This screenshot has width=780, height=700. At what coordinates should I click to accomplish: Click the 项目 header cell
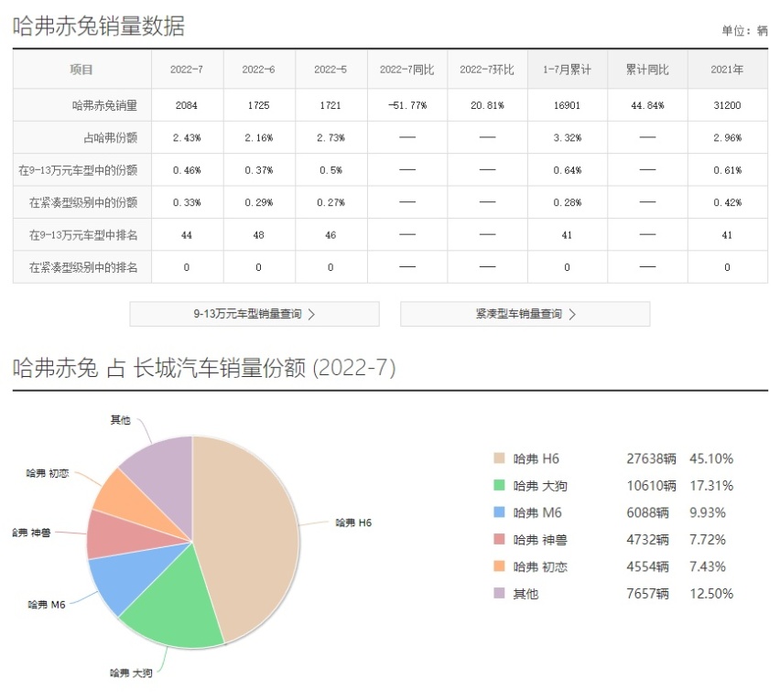(82, 70)
